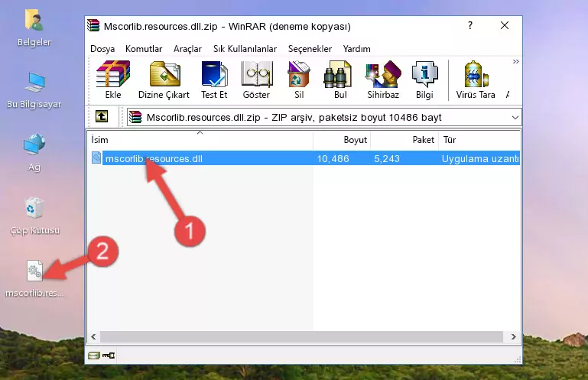Select the Belgeler desktop icon

coord(34,28)
